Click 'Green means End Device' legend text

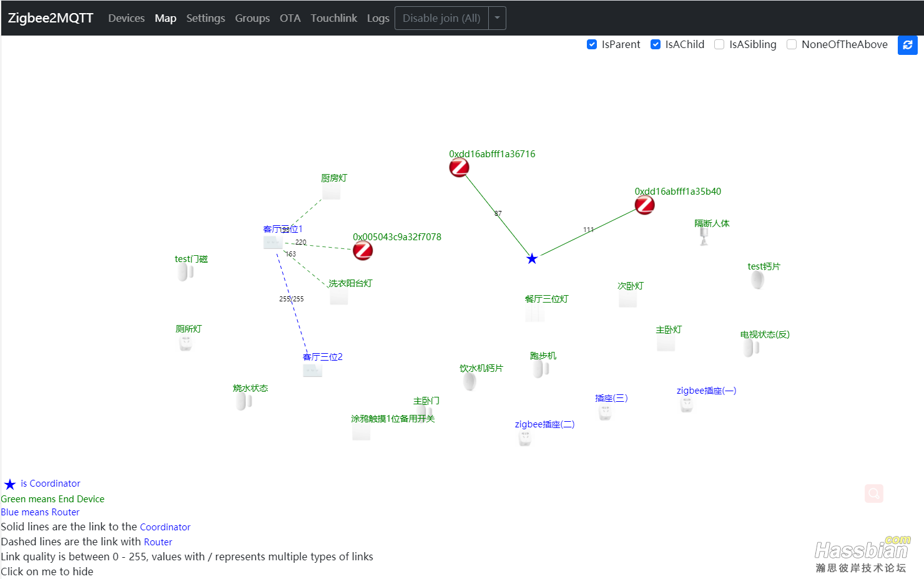coord(52,499)
